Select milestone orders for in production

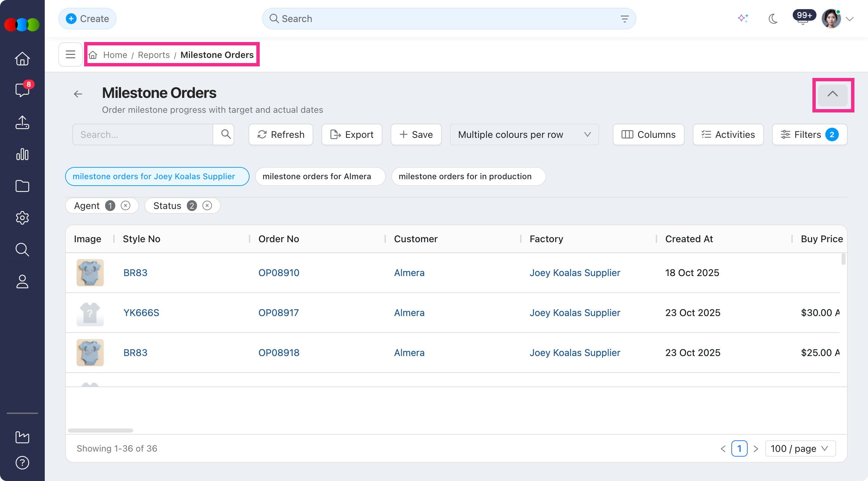point(468,176)
